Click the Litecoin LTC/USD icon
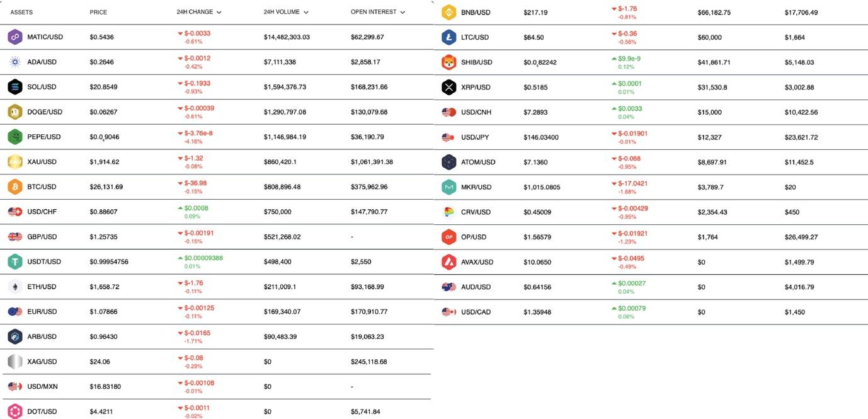 click(x=448, y=37)
